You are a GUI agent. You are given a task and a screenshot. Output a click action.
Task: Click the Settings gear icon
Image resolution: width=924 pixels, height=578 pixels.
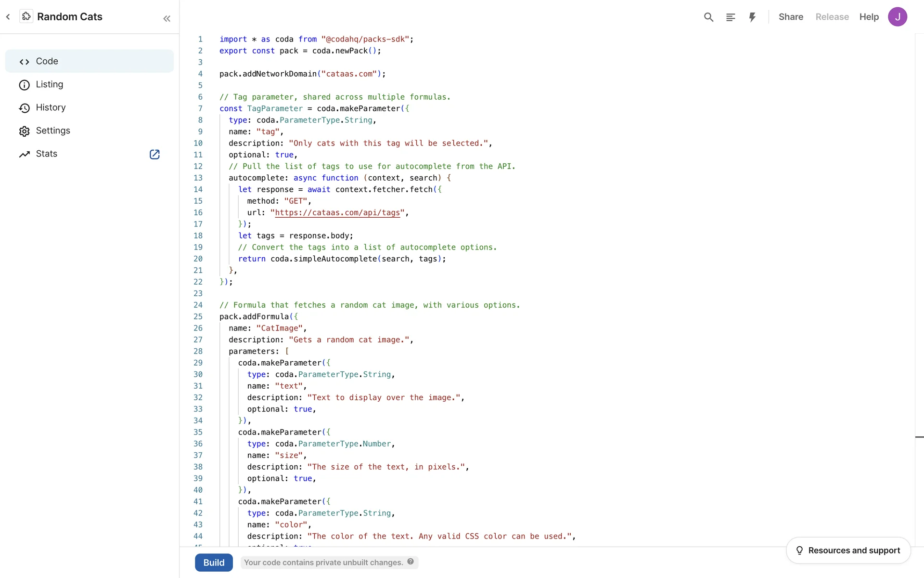point(24,131)
